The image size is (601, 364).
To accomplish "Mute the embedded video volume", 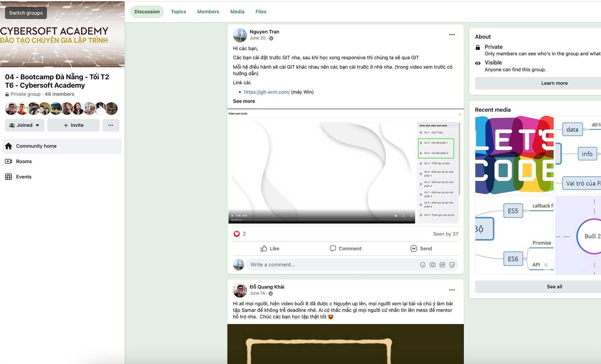I will [x=395, y=216].
